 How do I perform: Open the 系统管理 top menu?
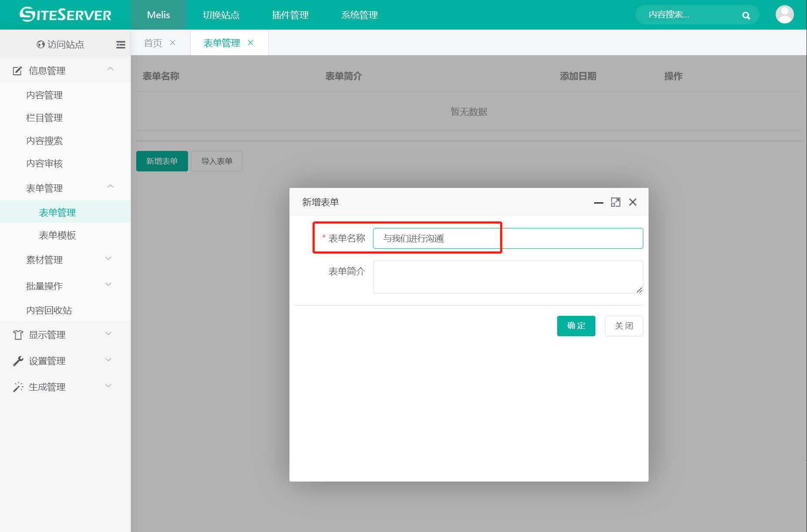point(359,15)
